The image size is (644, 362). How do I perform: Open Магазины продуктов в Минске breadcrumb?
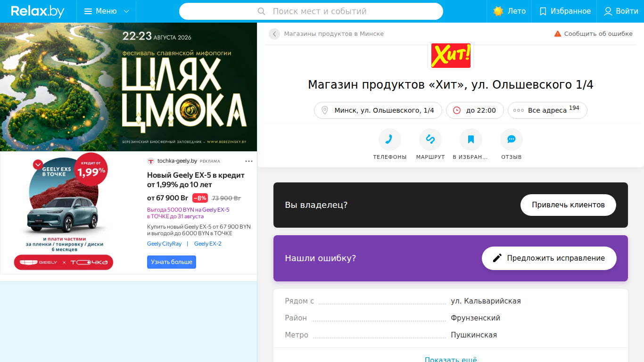point(334,34)
